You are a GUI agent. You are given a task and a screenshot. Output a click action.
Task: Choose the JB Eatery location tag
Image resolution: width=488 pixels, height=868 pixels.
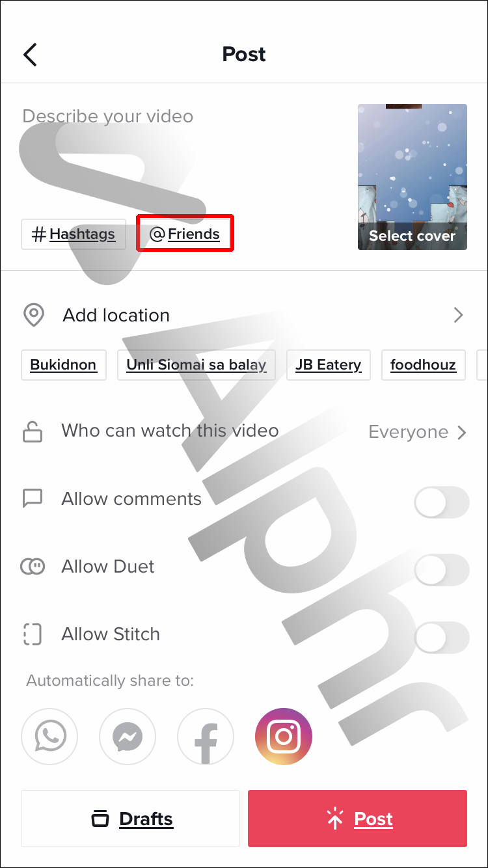pos(329,365)
